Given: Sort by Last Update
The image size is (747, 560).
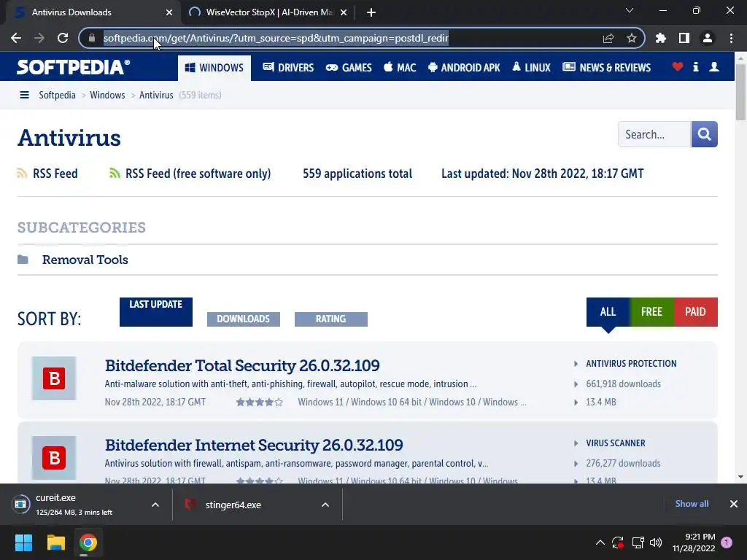Looking at the screenshot, I should [156, 312].
